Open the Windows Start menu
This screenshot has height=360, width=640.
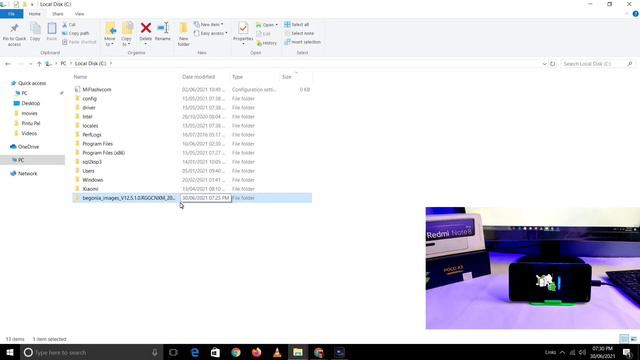(x=10, y=352)
